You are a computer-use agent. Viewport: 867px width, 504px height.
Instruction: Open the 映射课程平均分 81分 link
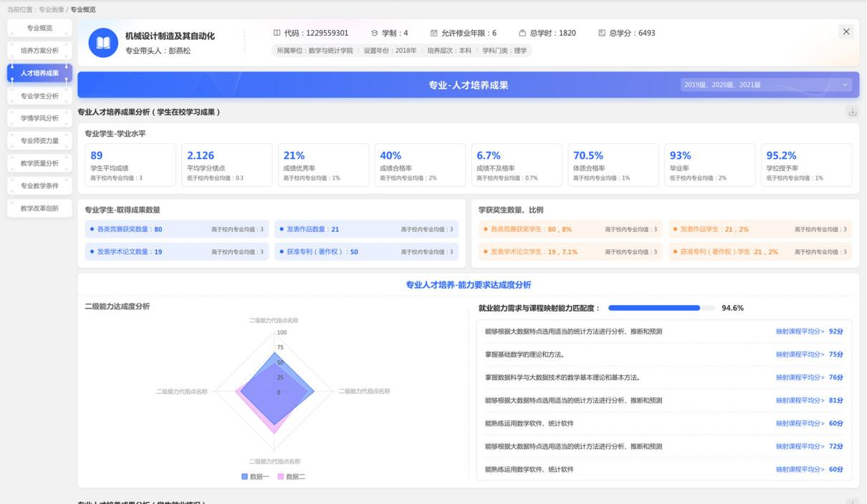click(809, 400)
